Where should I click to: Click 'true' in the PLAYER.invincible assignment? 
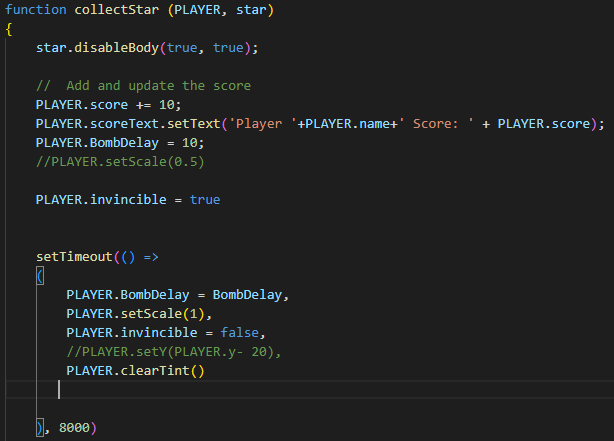tap(205, 200)
